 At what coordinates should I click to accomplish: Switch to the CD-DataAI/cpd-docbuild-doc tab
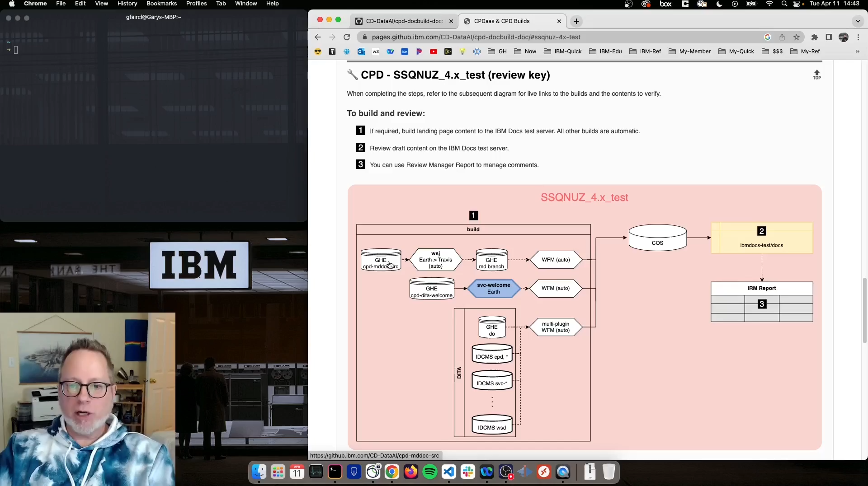tap(404, 21)
